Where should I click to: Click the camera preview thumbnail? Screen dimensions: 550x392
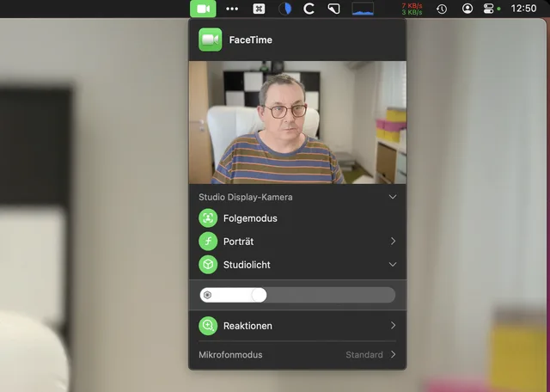point(297,122)
